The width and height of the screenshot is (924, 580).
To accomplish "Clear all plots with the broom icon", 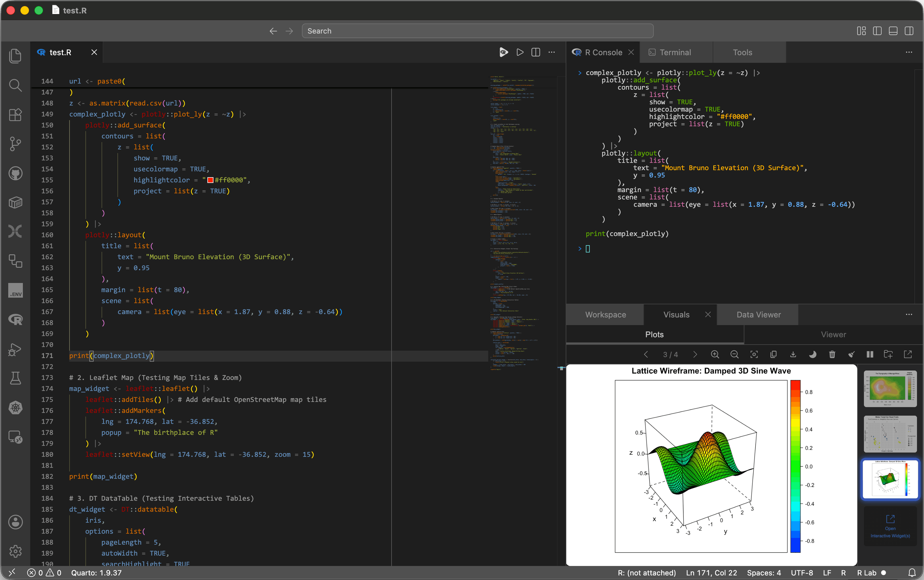I will click(x=851, y=354).
